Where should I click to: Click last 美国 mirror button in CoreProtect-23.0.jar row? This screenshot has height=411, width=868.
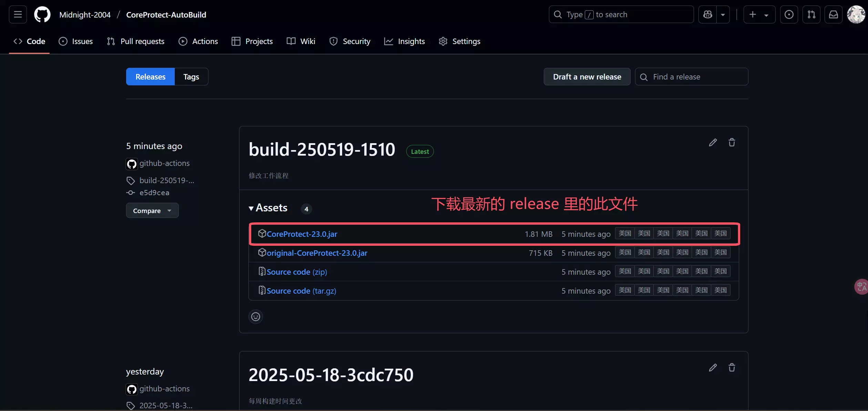(720, 233)
